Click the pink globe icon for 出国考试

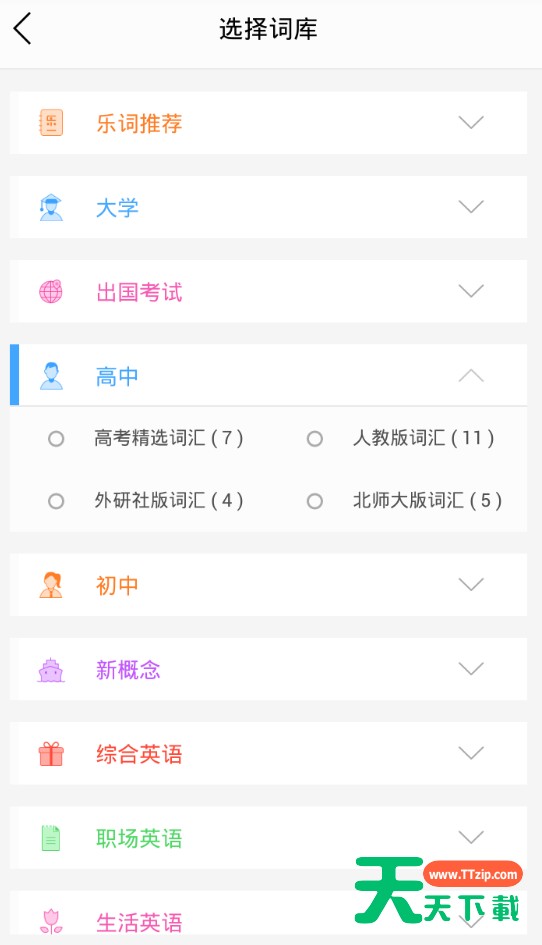click(x=51, y=292)
